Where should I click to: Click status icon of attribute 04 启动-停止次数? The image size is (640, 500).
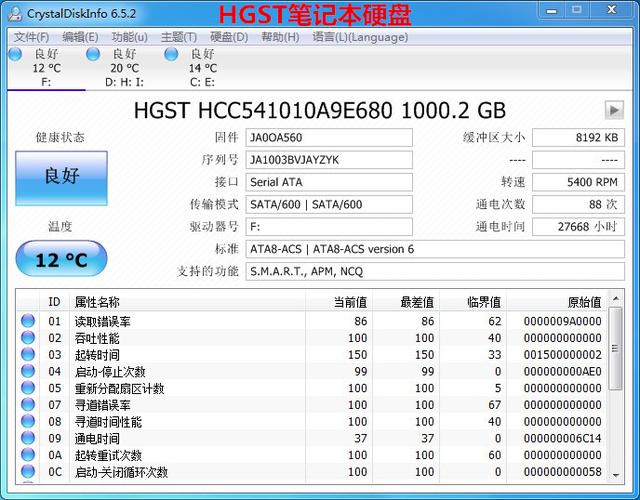[x=28, y=371]
